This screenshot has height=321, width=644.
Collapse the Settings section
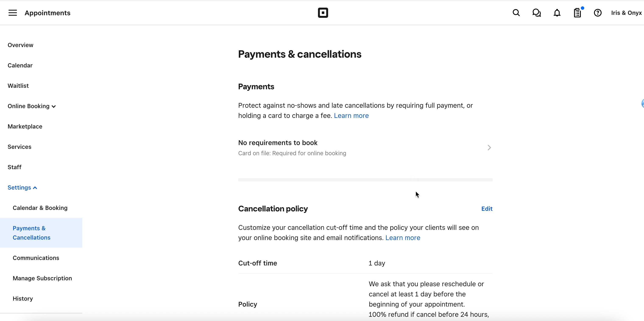pos(22,187)
